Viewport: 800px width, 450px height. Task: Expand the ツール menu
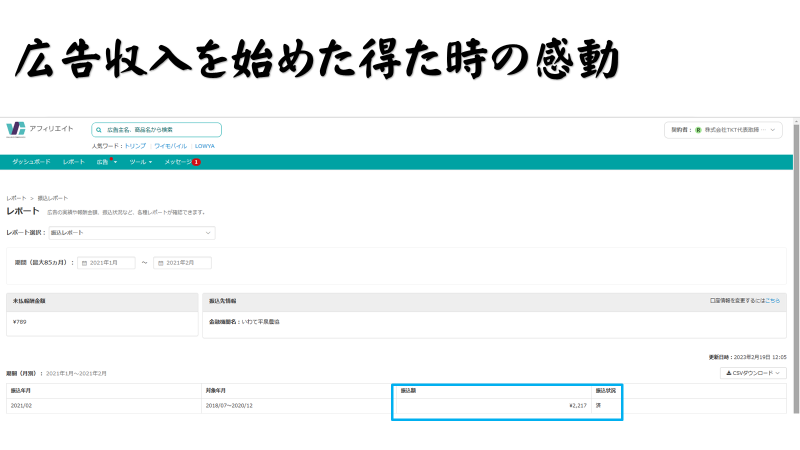pyautogui.click(x=140, y=162)
